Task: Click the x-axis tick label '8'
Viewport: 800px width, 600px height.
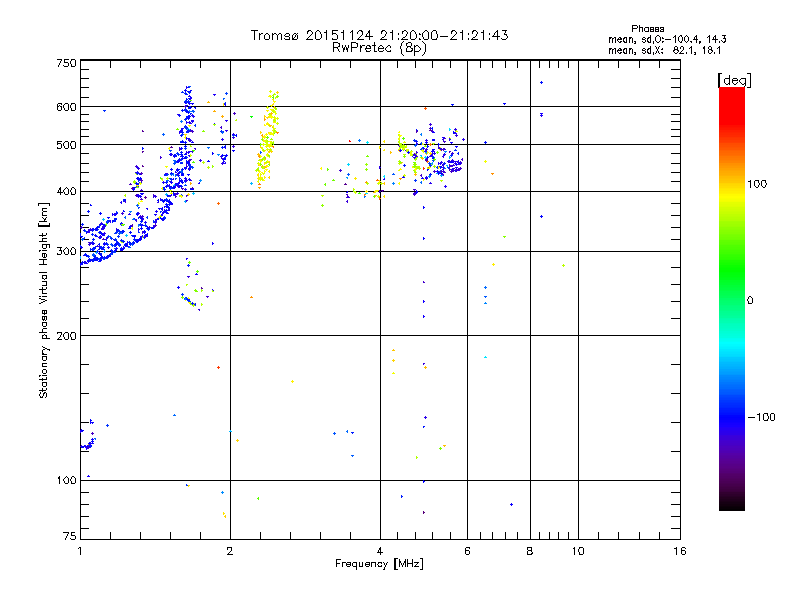Action: pyautogui.click(x=530, y=551)
